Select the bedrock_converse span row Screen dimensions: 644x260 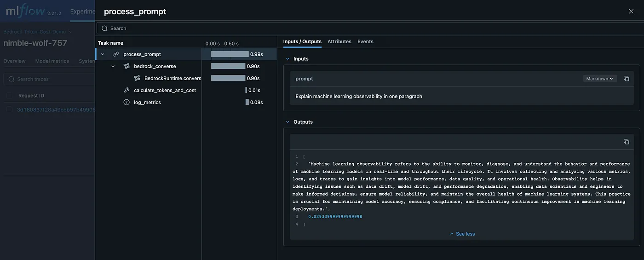click(186, 66)
